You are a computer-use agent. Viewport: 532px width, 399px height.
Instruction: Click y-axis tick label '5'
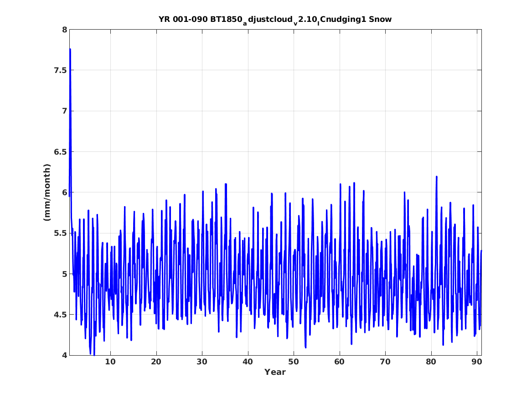click(64, 274)
